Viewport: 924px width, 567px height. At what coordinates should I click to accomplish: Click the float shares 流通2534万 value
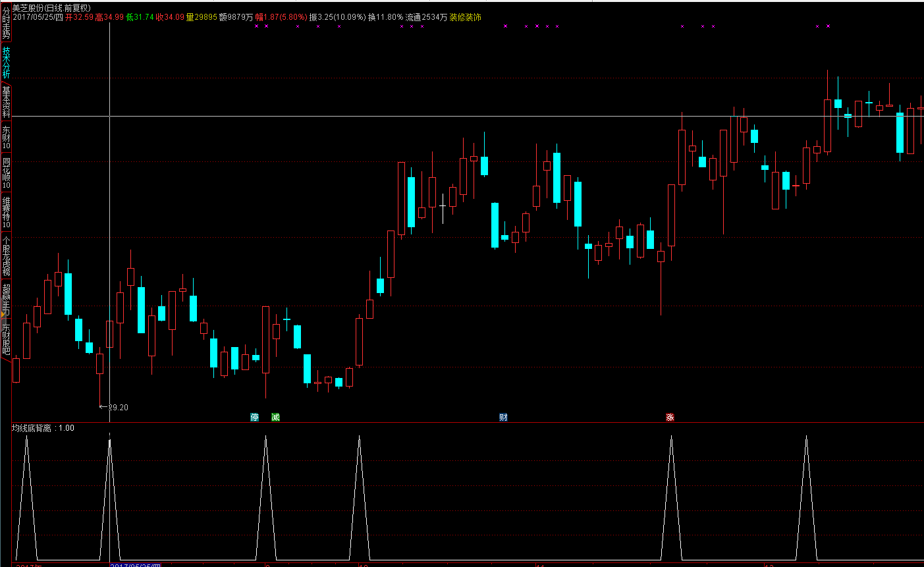426,17
